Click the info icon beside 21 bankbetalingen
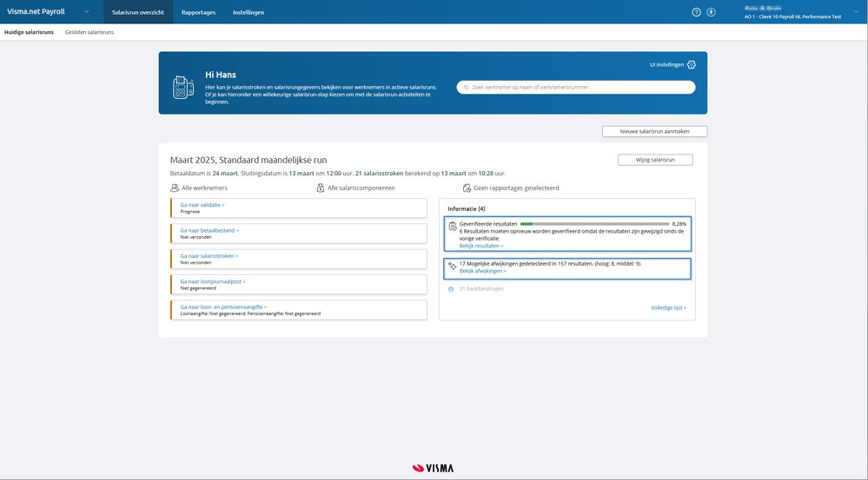The height and width of the screenshot is (480, 868). (451, 289)
